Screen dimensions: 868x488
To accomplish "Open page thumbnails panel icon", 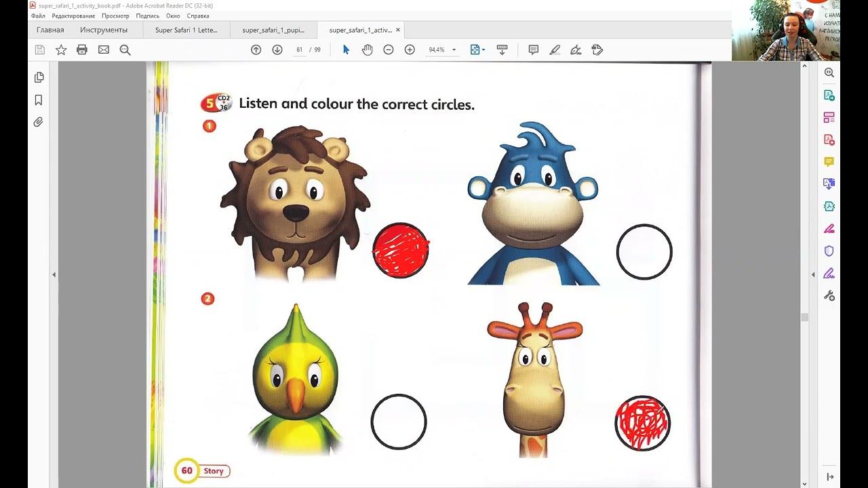I will tap(39, 77).
